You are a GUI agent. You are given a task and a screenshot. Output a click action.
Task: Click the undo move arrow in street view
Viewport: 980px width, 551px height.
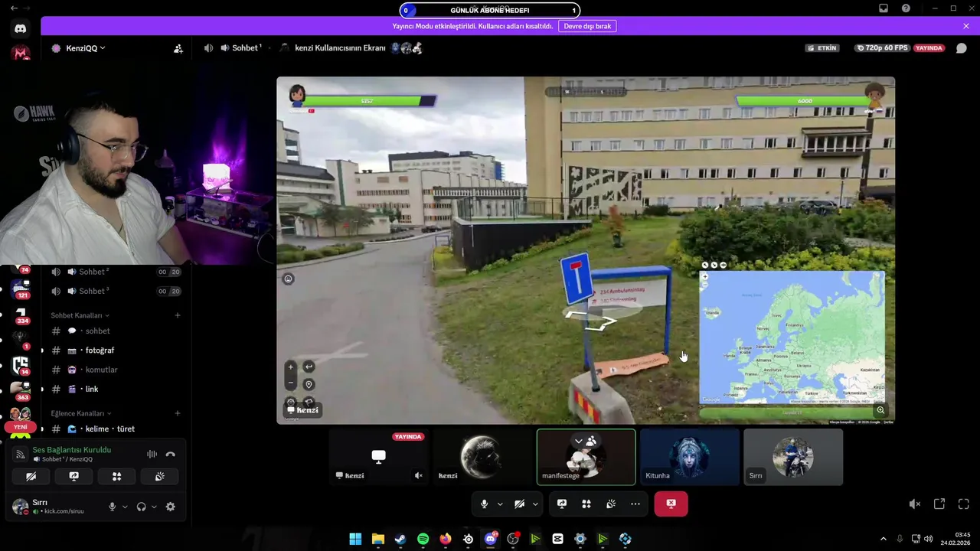coord(309,367)
